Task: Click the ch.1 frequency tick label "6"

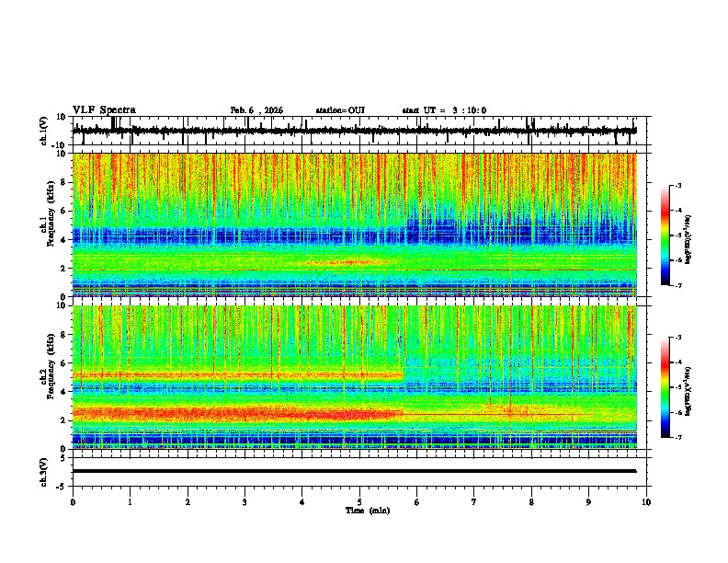Action: [x=64, y=212]
